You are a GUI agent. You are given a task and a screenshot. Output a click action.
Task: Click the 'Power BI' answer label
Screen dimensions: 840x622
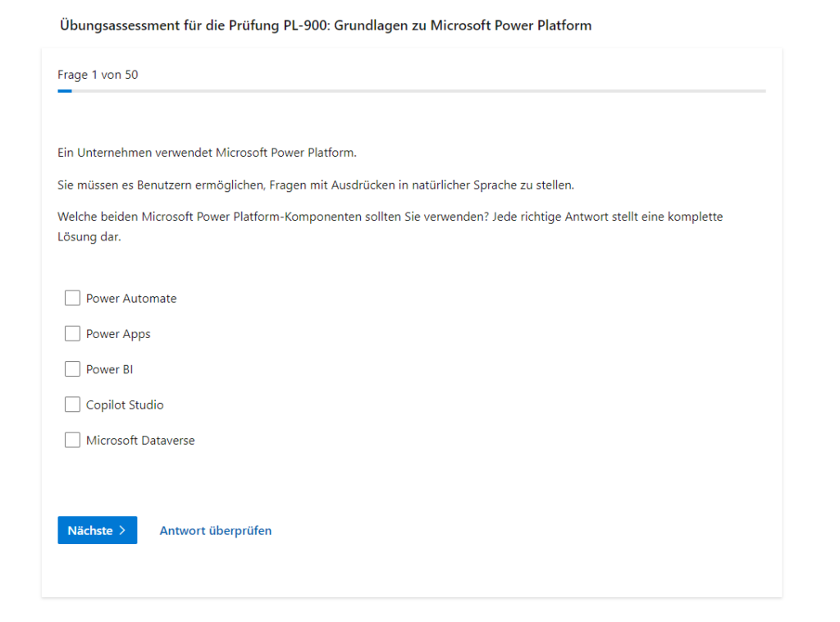coord(109,369)
